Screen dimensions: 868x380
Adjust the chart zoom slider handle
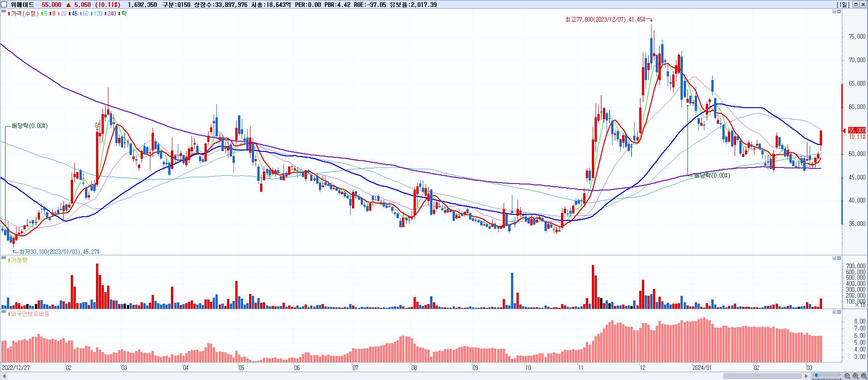click(816, 375)
